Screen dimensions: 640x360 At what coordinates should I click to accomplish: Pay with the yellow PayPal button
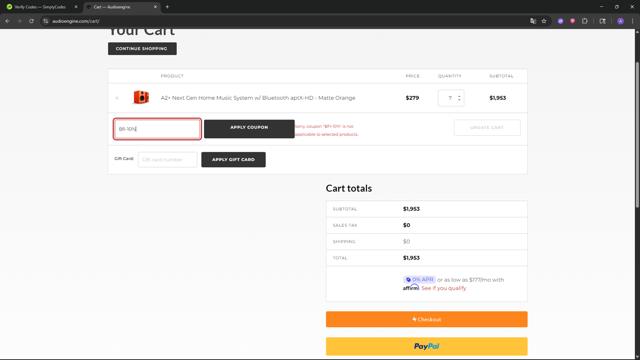(x=427, y=346)
